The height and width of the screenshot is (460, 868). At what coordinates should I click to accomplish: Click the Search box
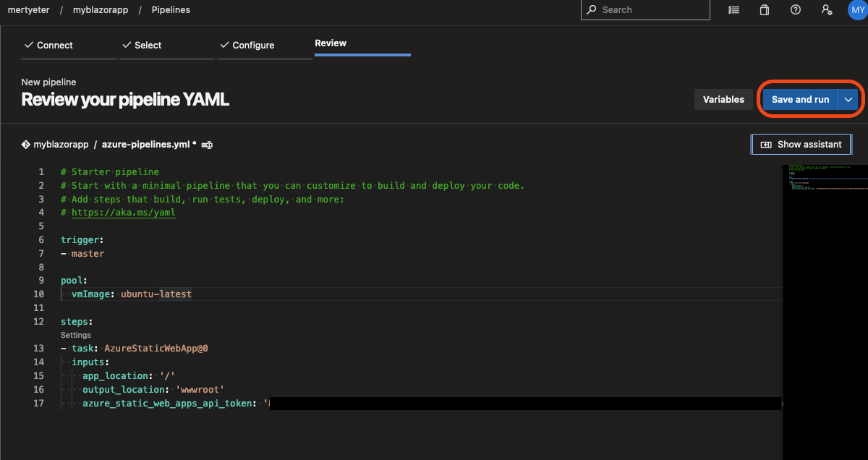[646, 10]
